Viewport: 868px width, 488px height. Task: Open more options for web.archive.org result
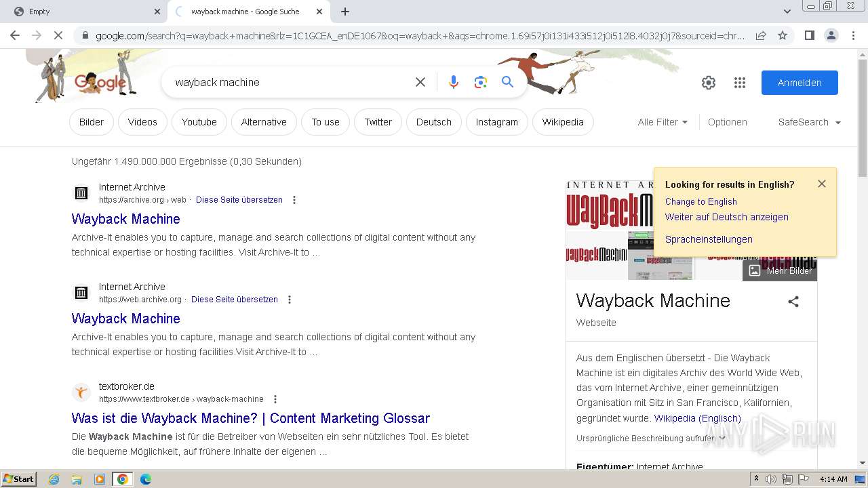coord(289,300)
